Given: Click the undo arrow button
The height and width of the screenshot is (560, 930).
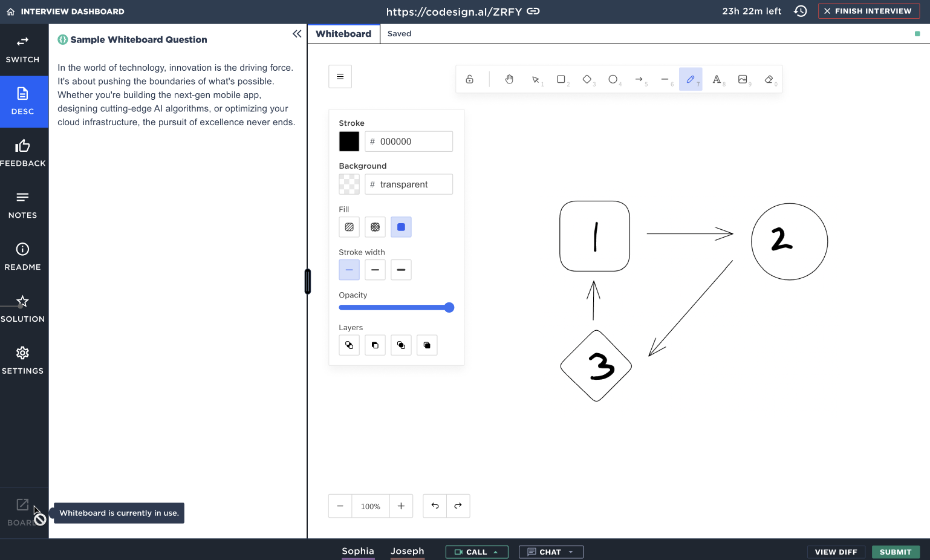Looking at the screenshot, I should pyautogui.click(x=435, y=506).
